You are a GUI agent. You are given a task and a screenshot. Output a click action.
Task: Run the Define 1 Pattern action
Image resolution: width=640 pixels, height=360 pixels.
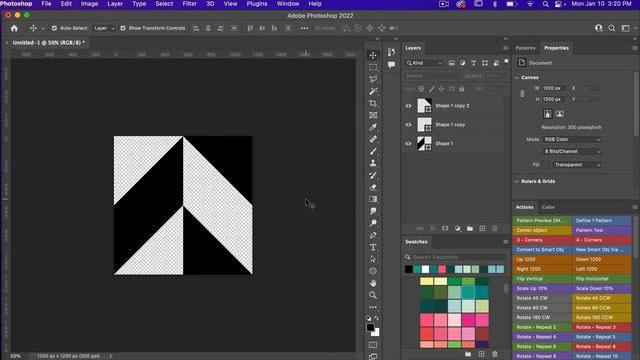[602, 220]
